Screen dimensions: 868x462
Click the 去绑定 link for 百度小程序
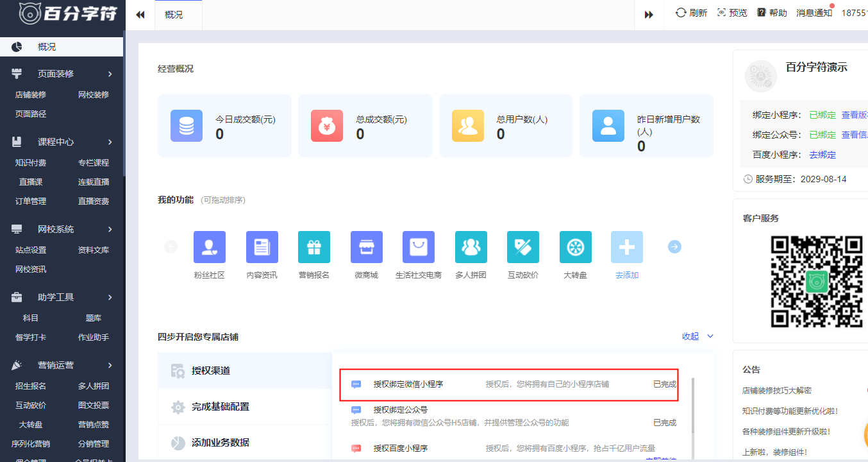click(x=822, y=155)
